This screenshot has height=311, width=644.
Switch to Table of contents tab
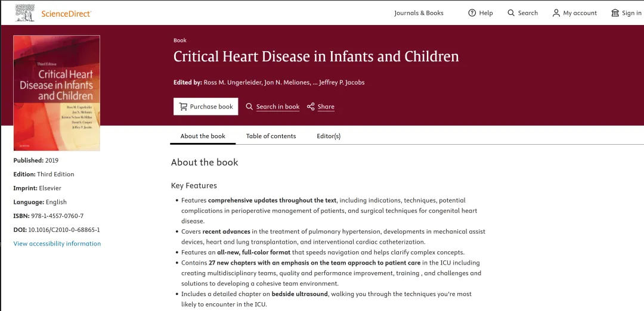(x=271, y=136)
